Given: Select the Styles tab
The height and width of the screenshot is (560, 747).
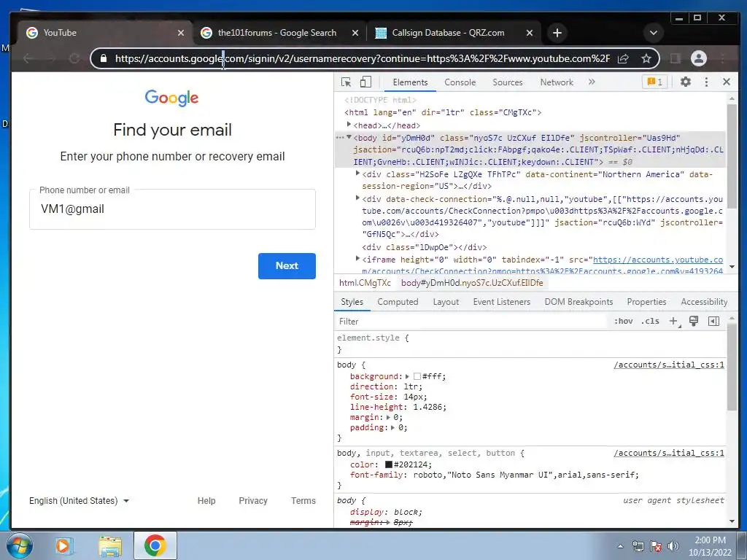Looking at the screenshot, I should 352,302.
